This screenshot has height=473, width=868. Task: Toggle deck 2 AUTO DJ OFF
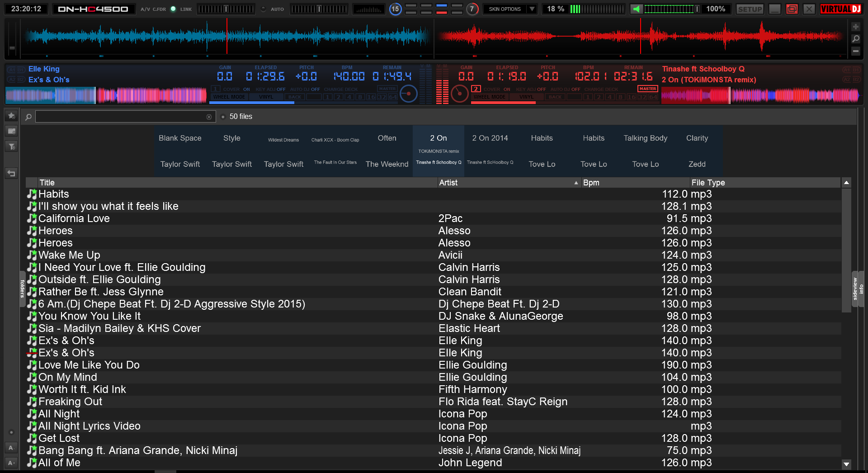(565, 90)
